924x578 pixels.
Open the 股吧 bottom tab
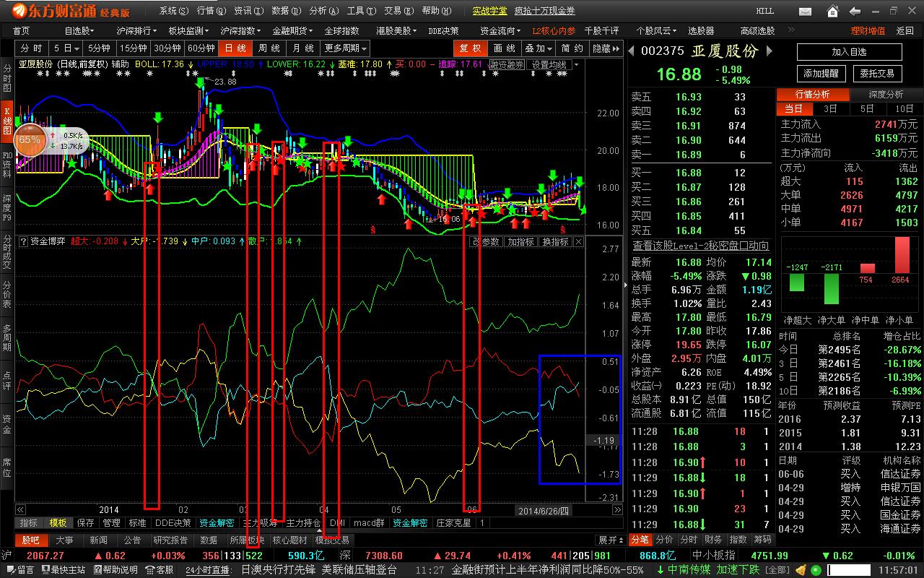[30, 540]
